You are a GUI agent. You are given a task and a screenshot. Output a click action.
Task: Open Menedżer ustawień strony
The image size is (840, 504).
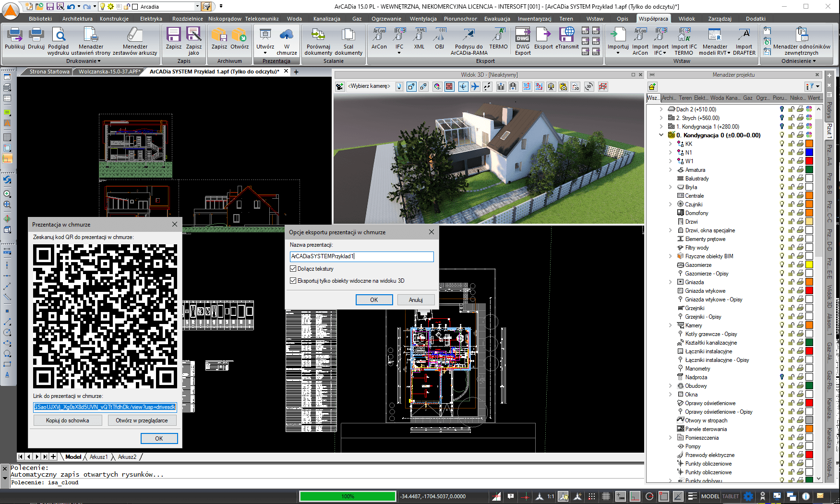[91, 41]
